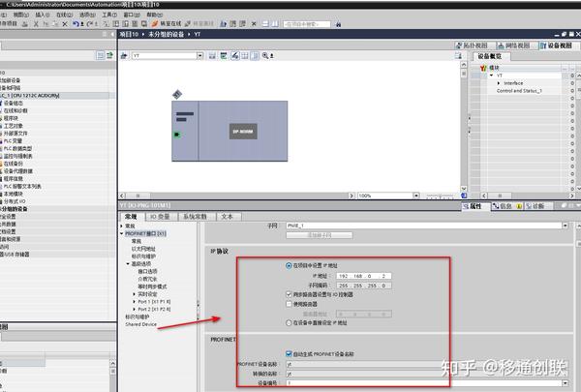
Task: Collapse the 高级选项 tree node
Action: click(x=128, y=264)
